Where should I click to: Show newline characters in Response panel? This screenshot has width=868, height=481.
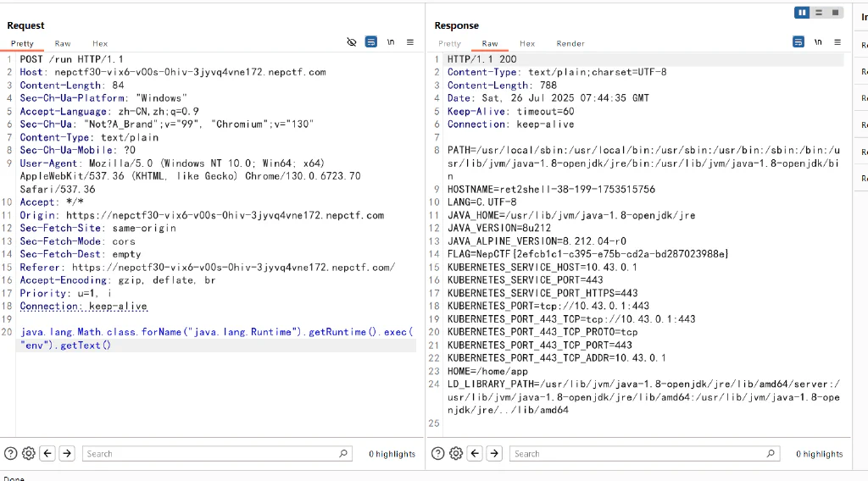[x=818, y=42]
